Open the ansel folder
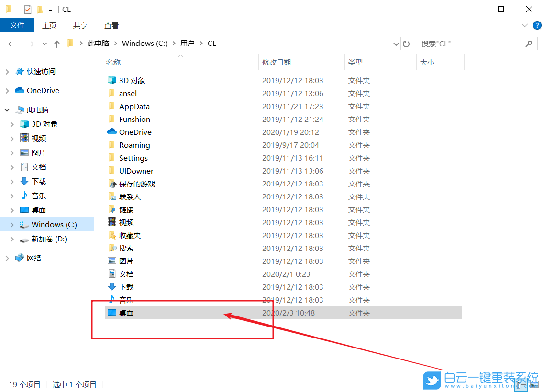 [127, 93]
